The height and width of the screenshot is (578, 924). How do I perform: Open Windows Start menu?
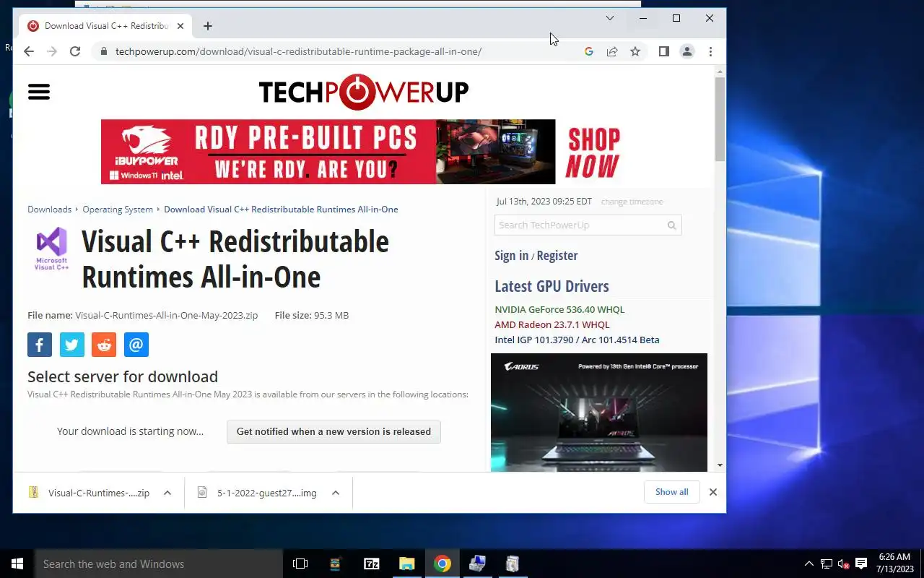[x=17, y=564]
